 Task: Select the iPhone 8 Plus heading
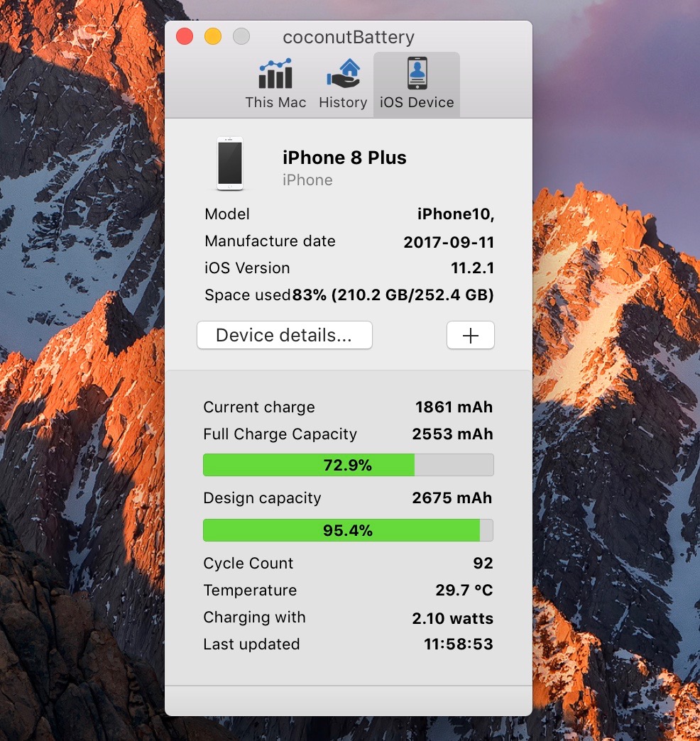coord(344,158)
